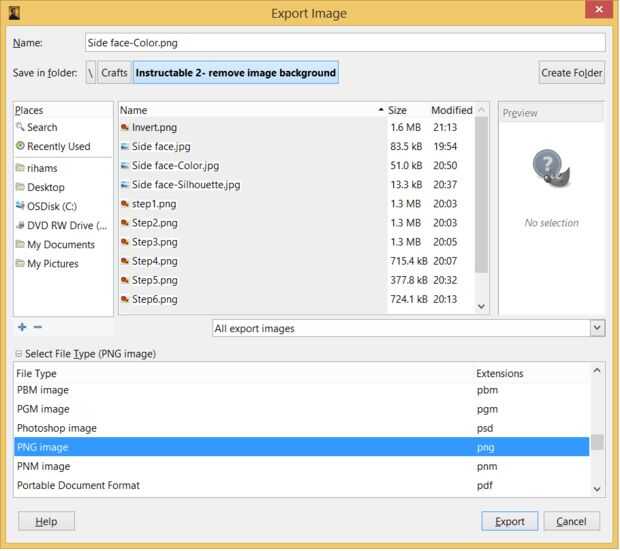Remove bookmark with the minus icon
Image resolution: width=620 pixels, height=551 pixels.
click(x=38, y=327)
